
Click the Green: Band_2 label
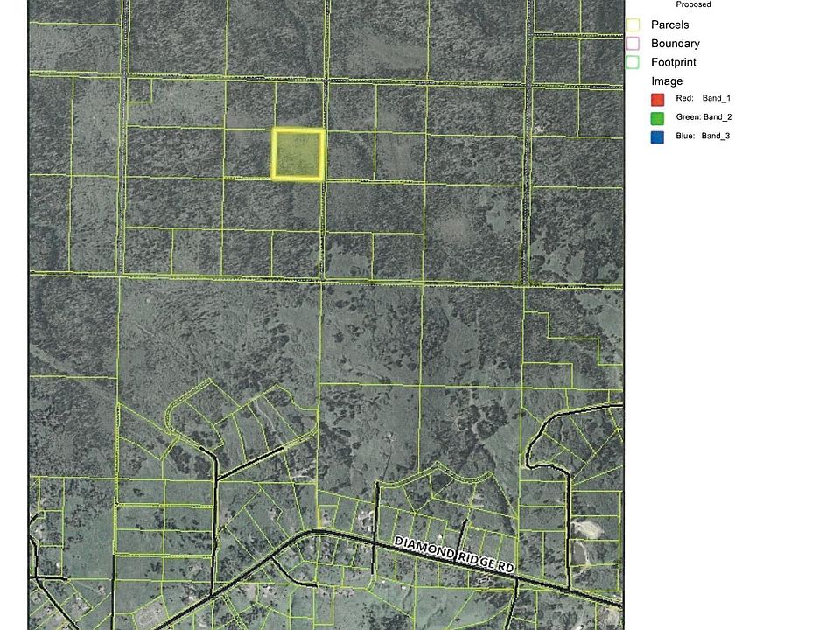point(703,116)
